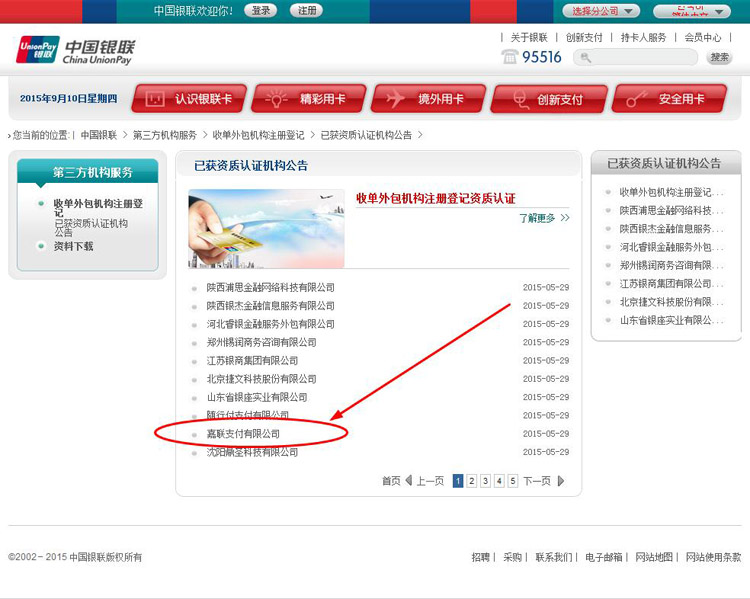Screen dimensions: 750x599
Task: Click 会员中心 link
Action: click(x=703, y=37)
